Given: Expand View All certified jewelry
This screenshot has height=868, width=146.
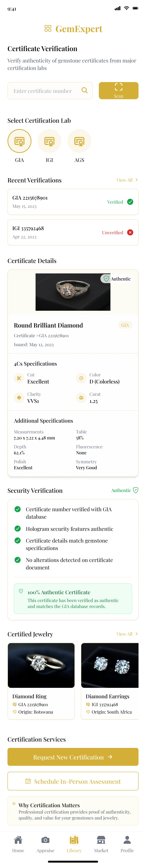Looking at the screenshot, I should pos(127,634).
